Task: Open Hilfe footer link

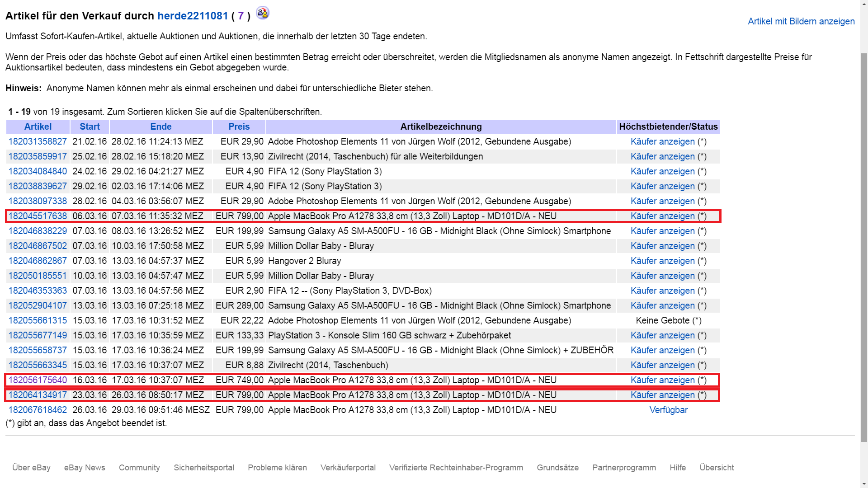Action: (x=678, y=468)
